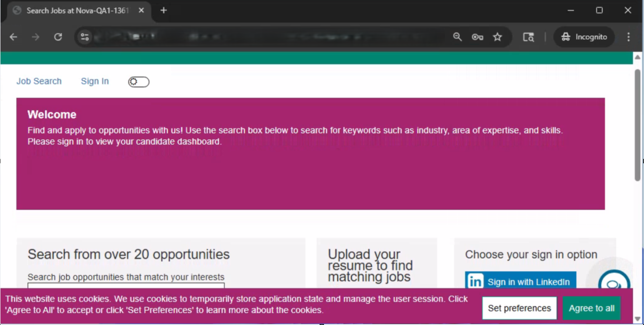Reload the current page
644x325 pixels.
pyautogui.click(x=58, y=37)
